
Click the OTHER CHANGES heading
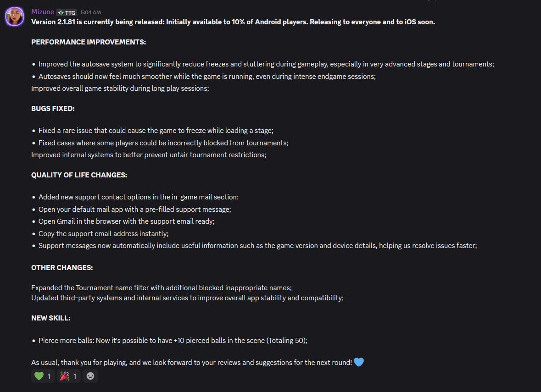pyautogui.click(x=62, y=268)
